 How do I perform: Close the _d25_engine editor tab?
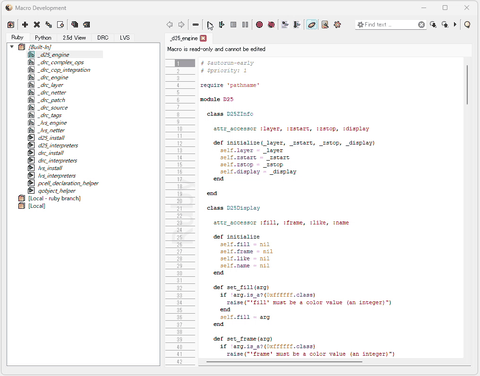click(x=203, y=38)
